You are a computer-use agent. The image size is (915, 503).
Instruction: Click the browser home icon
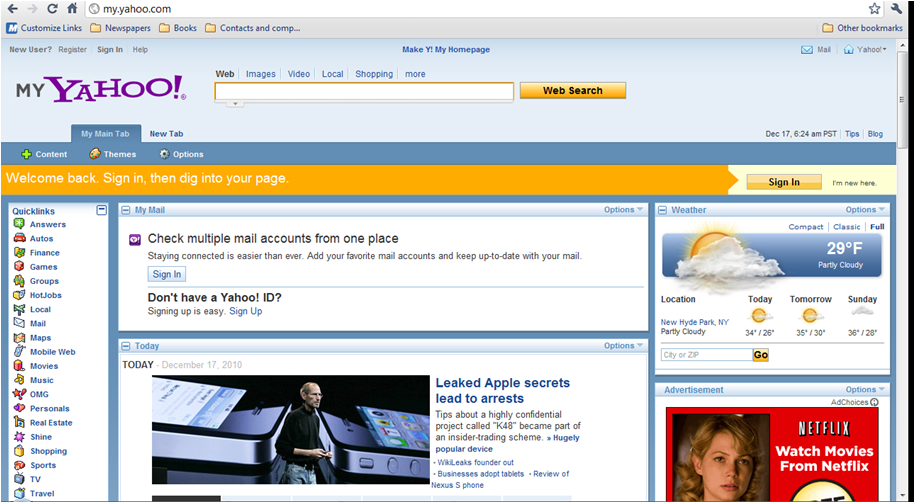coord(72,9)
